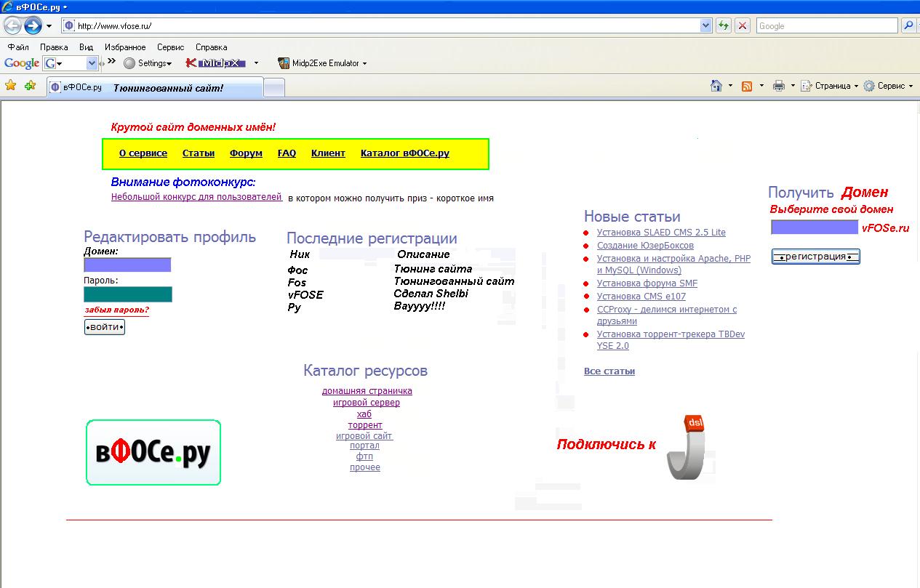Click the Home icon in command bar
This screenshot has height=588, width=920.
pos(716,86)
